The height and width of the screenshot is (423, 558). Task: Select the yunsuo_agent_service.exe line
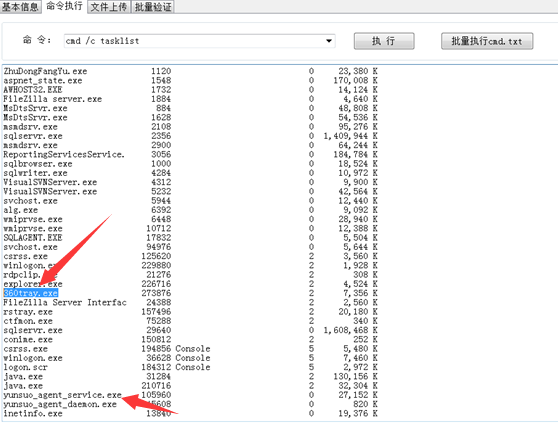(x=190, y=395)
